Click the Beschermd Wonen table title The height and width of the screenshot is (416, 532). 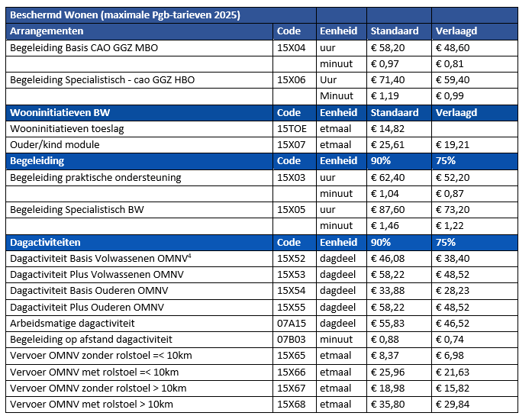tap(124, 15)
